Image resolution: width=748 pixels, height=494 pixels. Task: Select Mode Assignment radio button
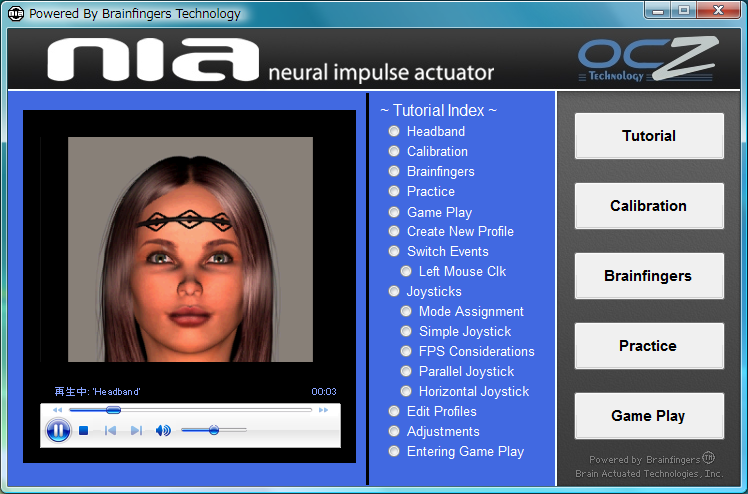(x=406, y=311)
